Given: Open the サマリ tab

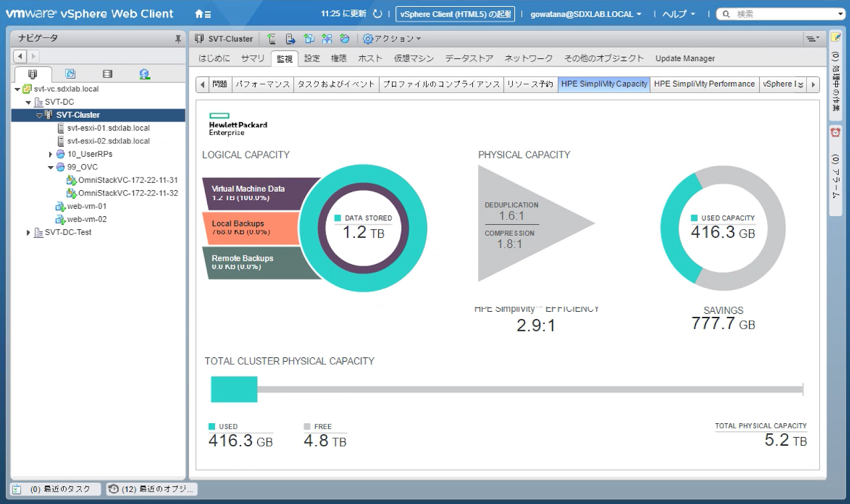Looking at the screenshot, I should 252,58.
